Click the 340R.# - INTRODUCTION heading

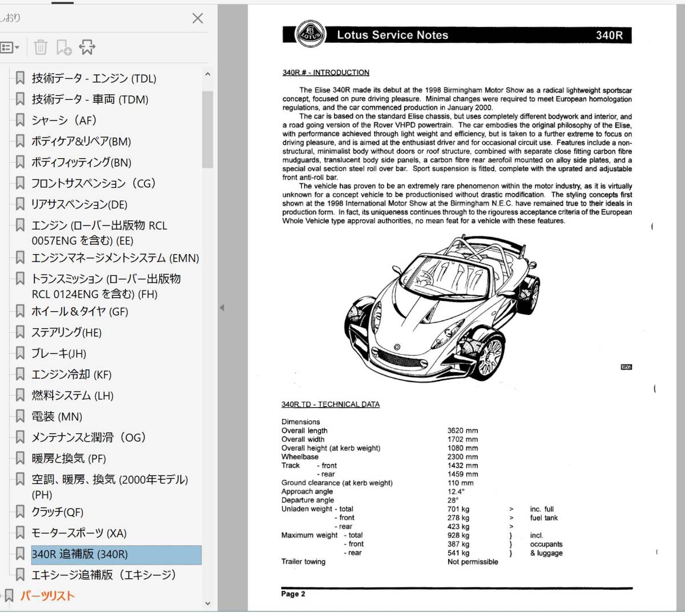[326, 73]
